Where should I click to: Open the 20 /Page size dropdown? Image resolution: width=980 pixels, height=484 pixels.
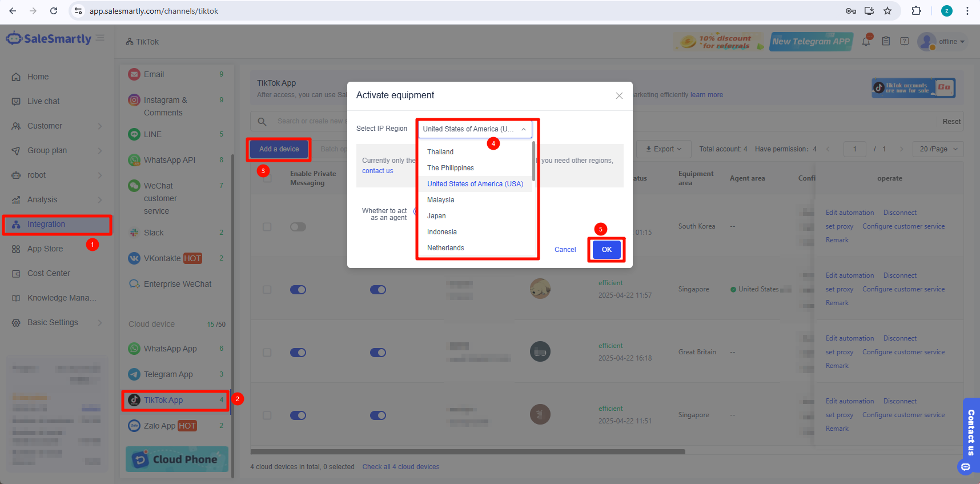[x=938, y=149]
